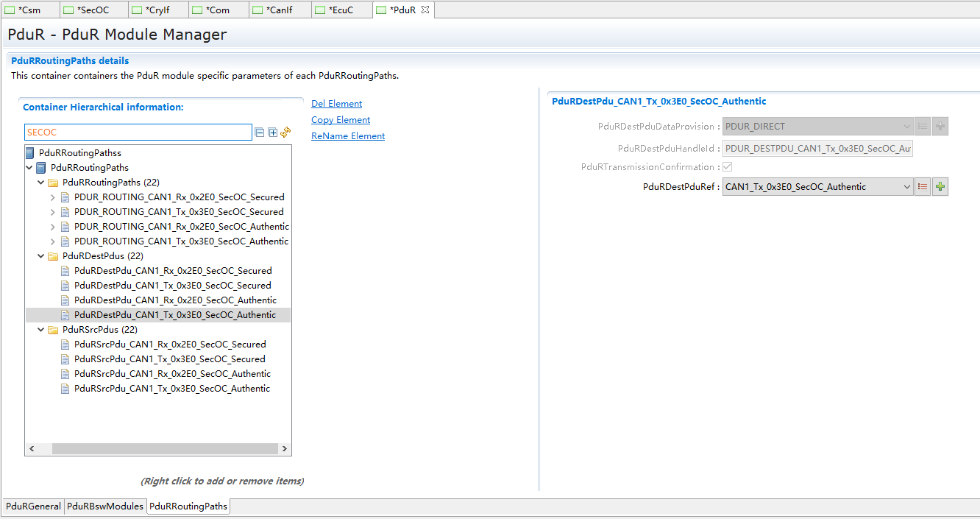The image size is (980, 519).
Task: Toggle the PduRTransmissionConfirmation checkbox
Action: (727, 167)
